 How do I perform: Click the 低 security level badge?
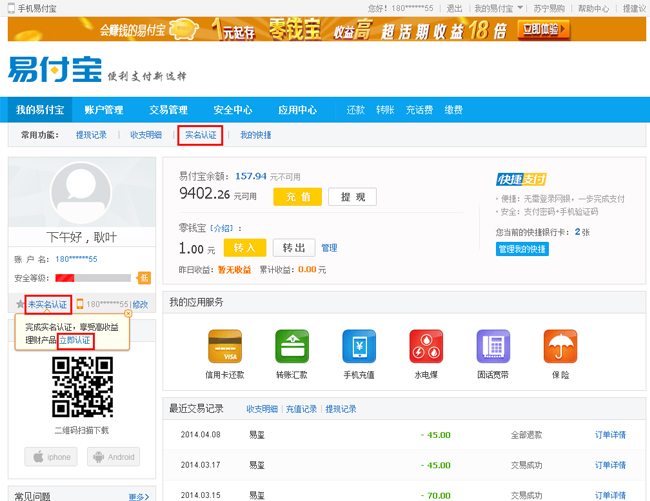click(144, 278)
